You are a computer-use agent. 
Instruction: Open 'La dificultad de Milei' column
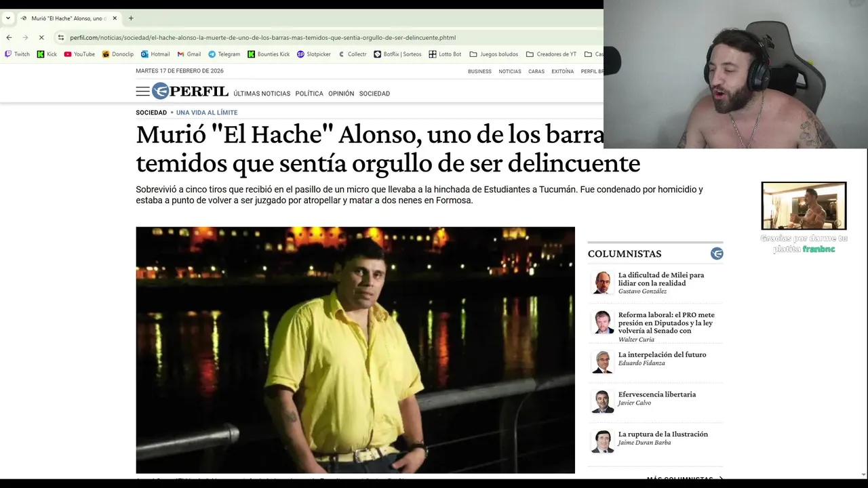661,279
